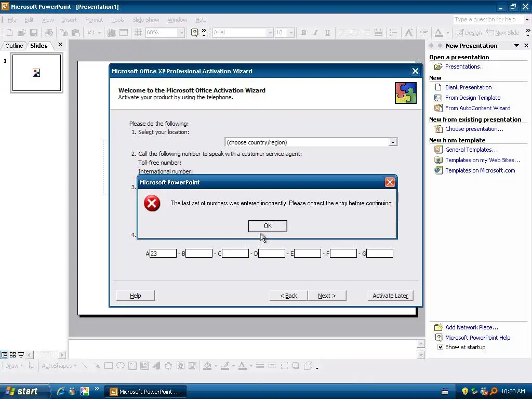Click the Microsoft PowerPoint Help toolbar icon

click(194, 33)
